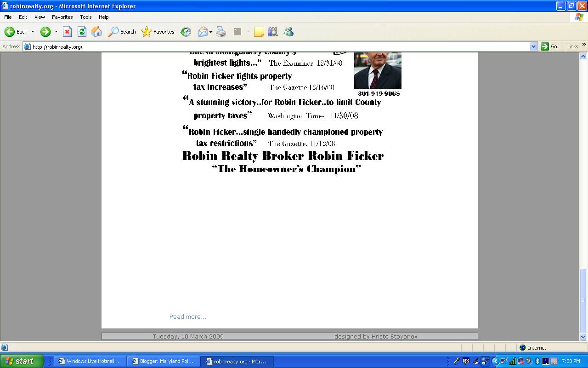Click The Gazette, 11/12/08 citation
This screenshot has width=588, height=368.
point(301,144)
